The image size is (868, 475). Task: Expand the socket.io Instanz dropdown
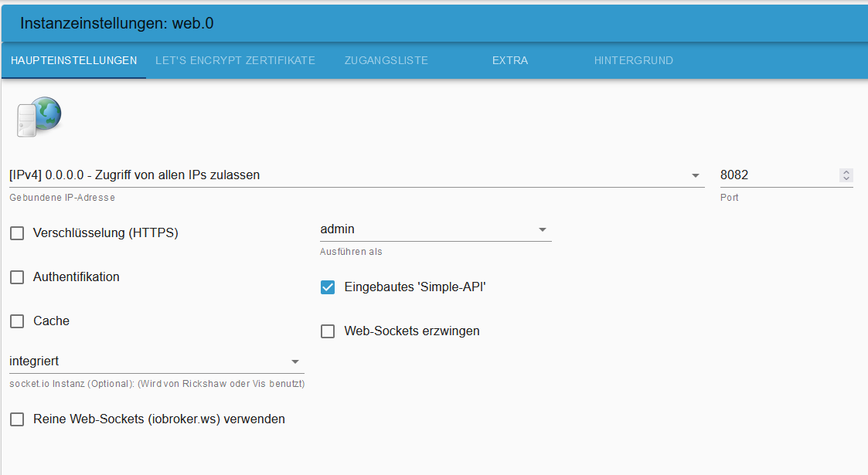click(x=156, y=361)
